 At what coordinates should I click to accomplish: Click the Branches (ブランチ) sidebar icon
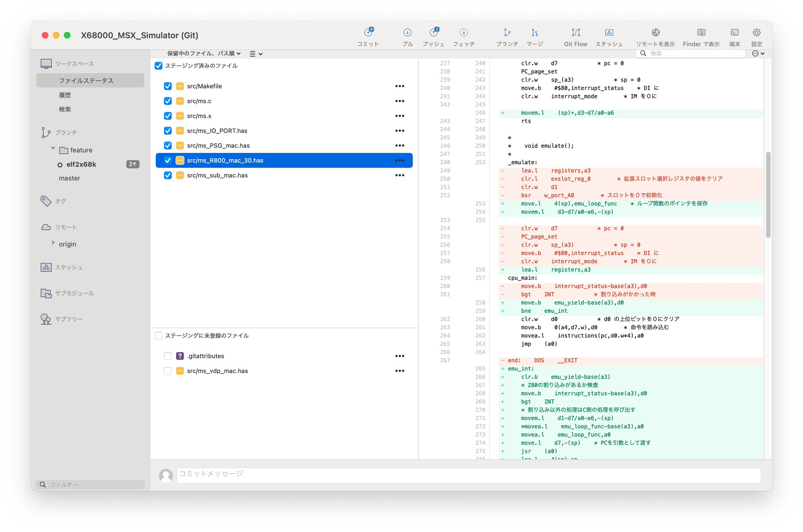point(46,133)
